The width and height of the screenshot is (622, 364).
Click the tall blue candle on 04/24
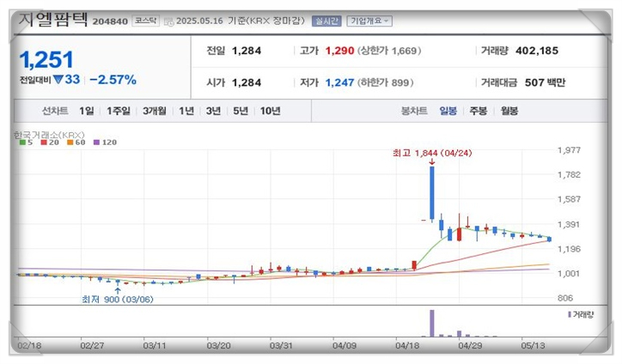coord(432,192)
